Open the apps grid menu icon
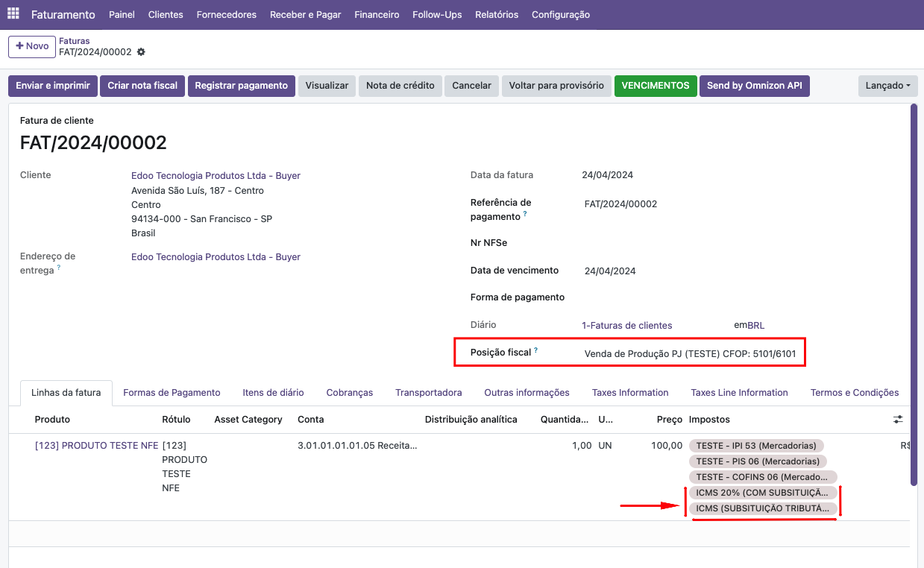Image resolution: width=924 pixels, height=568 pixels. pos(13,14)
